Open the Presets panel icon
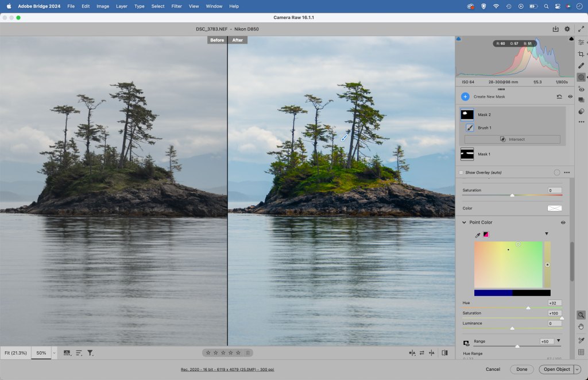The height and width of the screenshot is (380, 588). [x=581, y=111]
